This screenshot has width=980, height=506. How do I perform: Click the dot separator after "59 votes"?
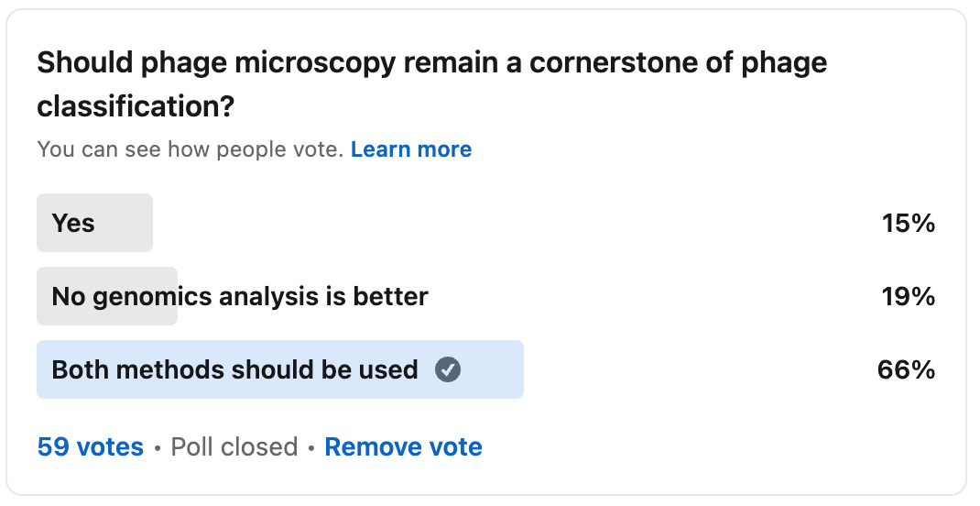pos(158,448)
